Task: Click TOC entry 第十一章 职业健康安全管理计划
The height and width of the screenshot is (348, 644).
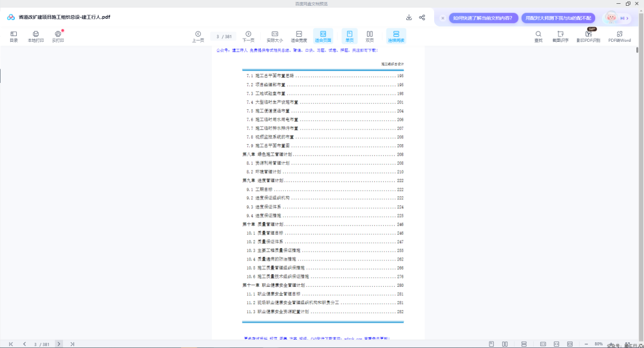Action: point(323,285)
